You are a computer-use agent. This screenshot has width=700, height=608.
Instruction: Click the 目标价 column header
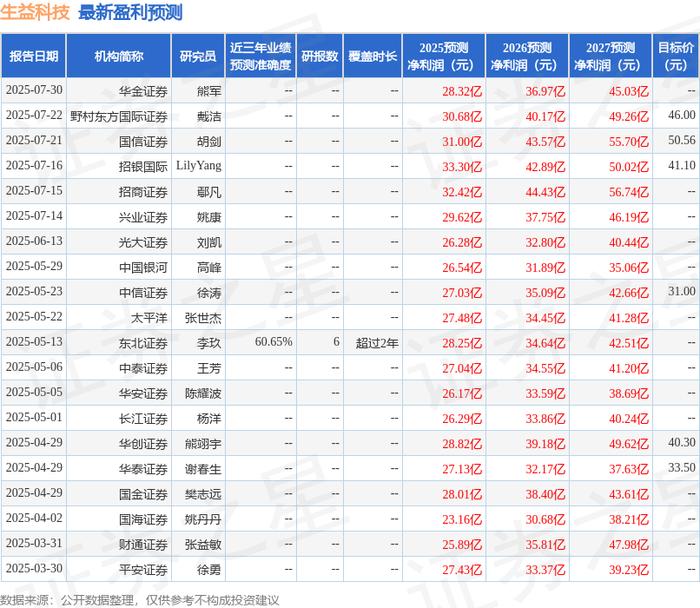pyautogui.click(x=676, y=56)
